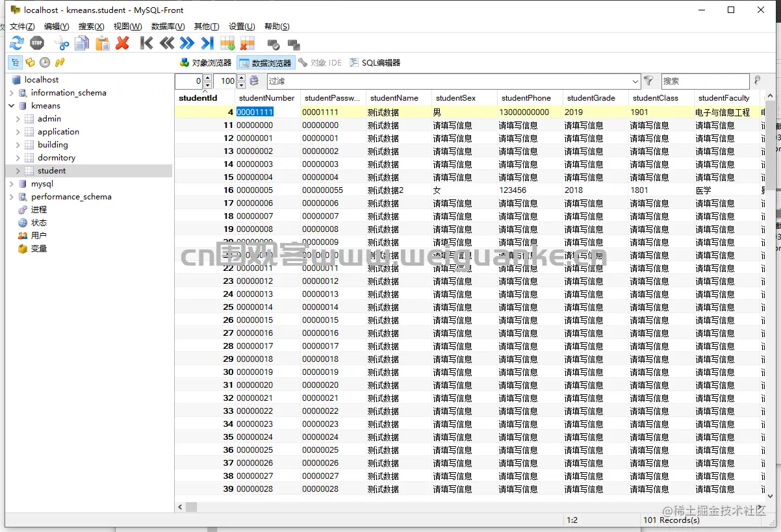Open the 过滤 filter dropdown arrow

pos(635,81)
